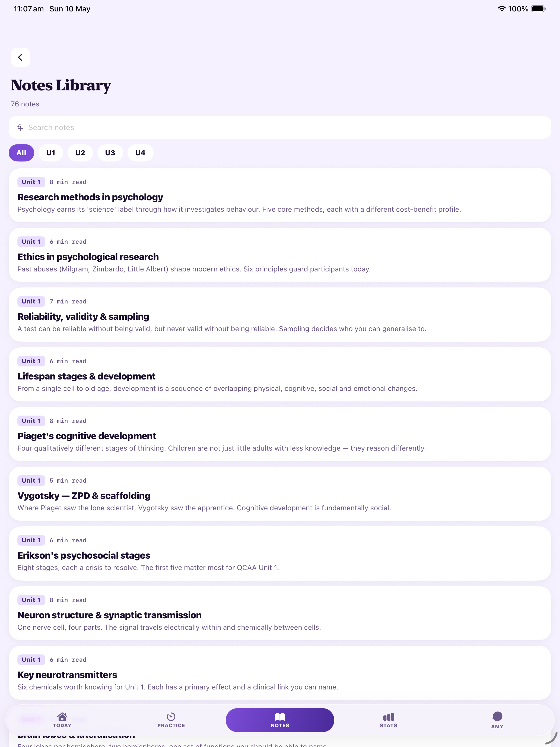The image size is (560, 747).
Task: Open Amy's profile avatar
Action: point(497,716)
